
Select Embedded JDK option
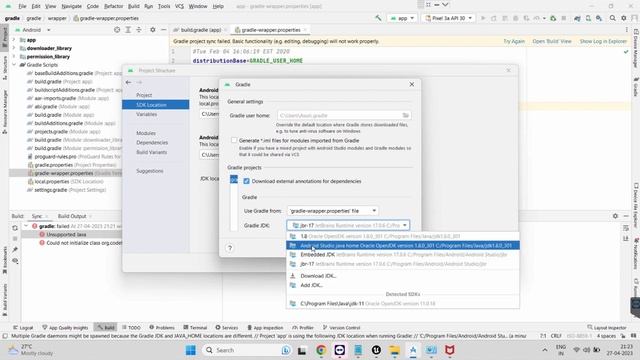(402, 254)
